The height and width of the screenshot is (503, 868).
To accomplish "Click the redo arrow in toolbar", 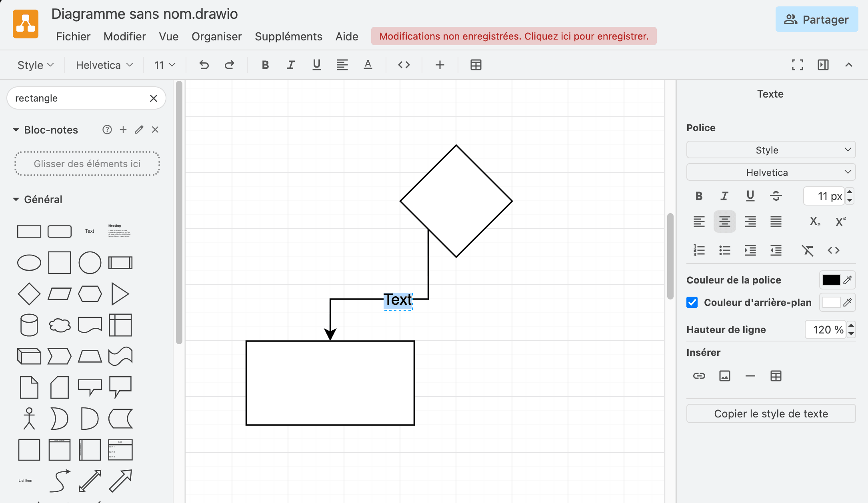I will pyautogui.click(x=229, y=65).
